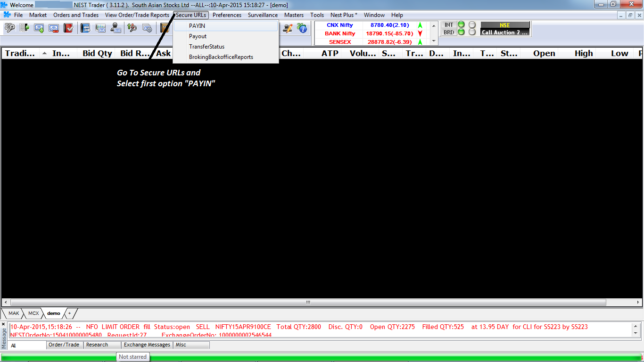Screen dimensions: 644x362
Task: Select PAYIN from the Secure URLs menu
Action: [x=226, y=26]
